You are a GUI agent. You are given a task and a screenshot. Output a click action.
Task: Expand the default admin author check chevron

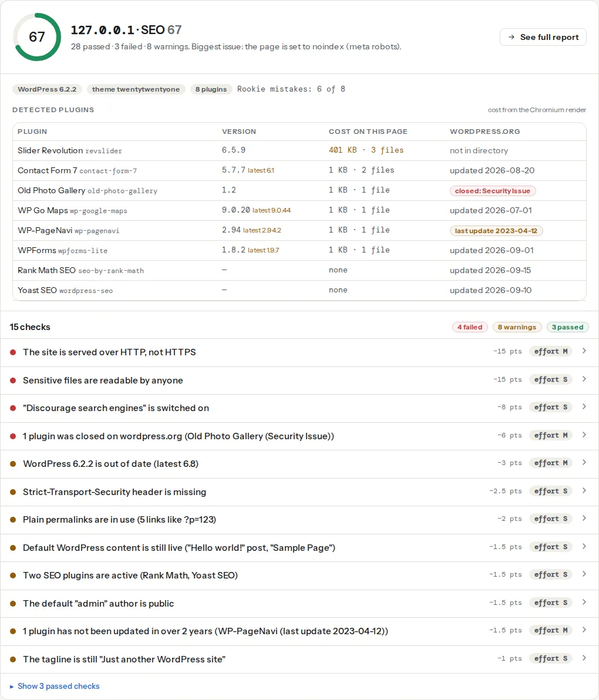click(584, 603)
